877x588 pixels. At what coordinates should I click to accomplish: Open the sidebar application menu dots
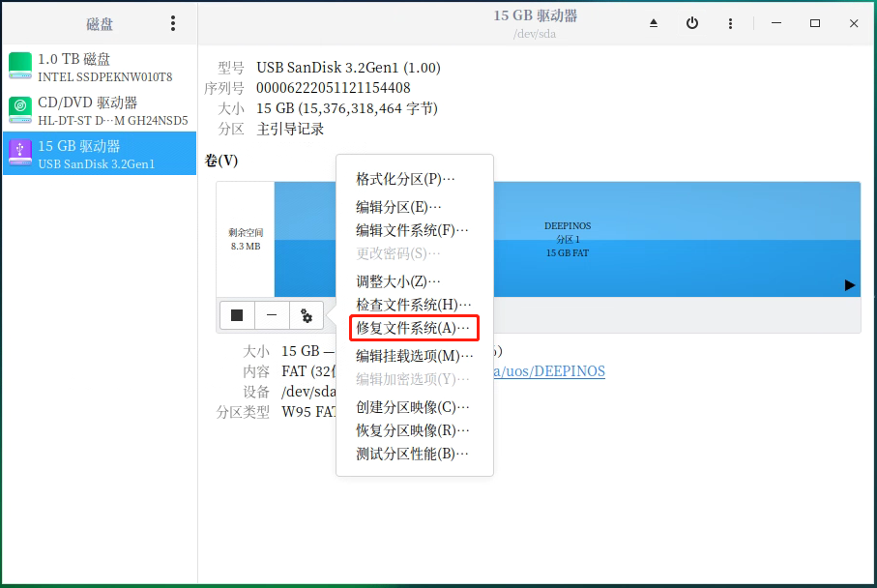point(173,23)
